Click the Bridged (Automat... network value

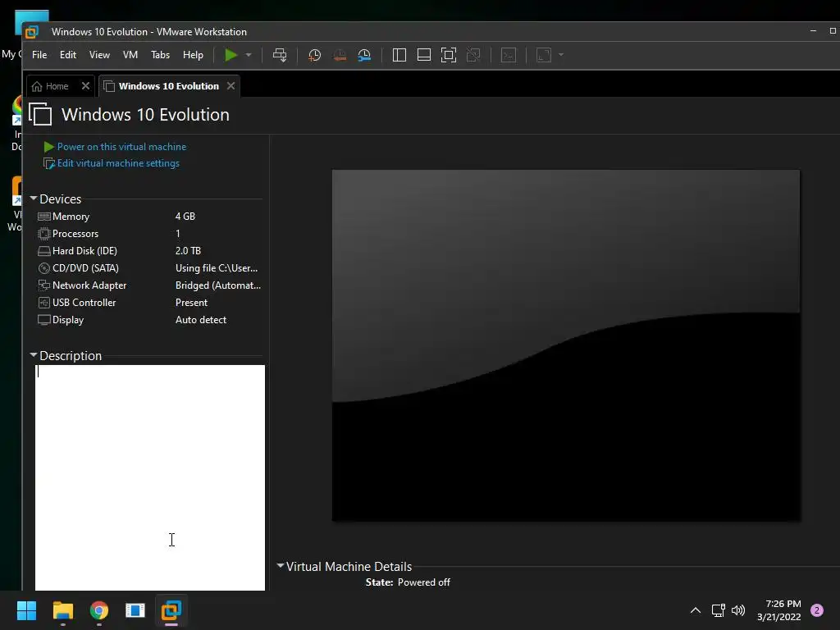click(218, 285)
